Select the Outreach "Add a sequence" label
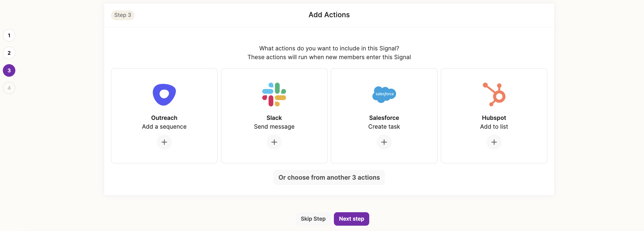 pos(164,126)
